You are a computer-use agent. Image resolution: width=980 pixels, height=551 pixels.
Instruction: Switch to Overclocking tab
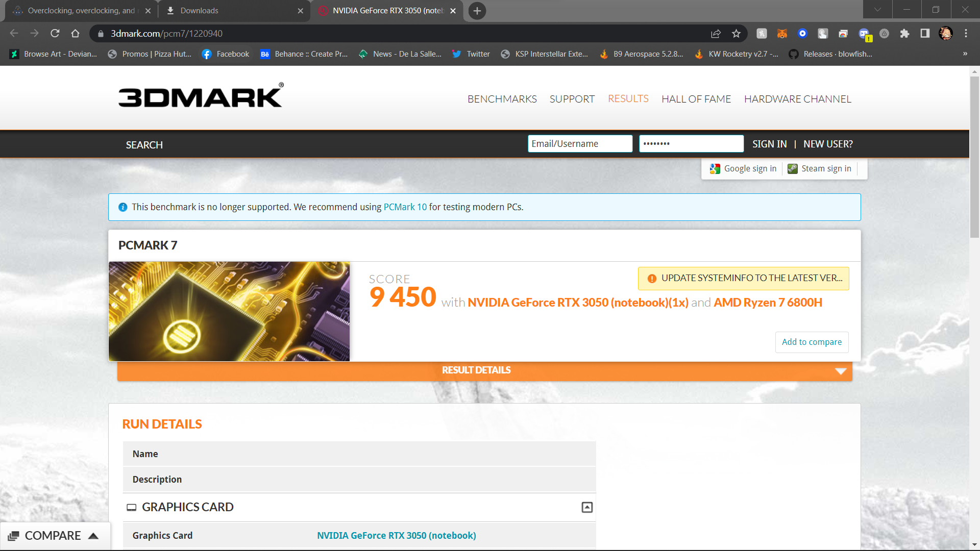point(82,11)
